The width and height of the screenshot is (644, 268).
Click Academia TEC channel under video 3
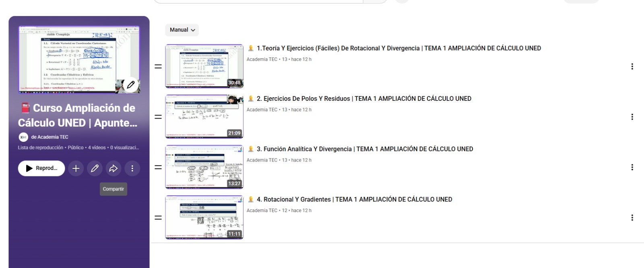click(262, 160)
